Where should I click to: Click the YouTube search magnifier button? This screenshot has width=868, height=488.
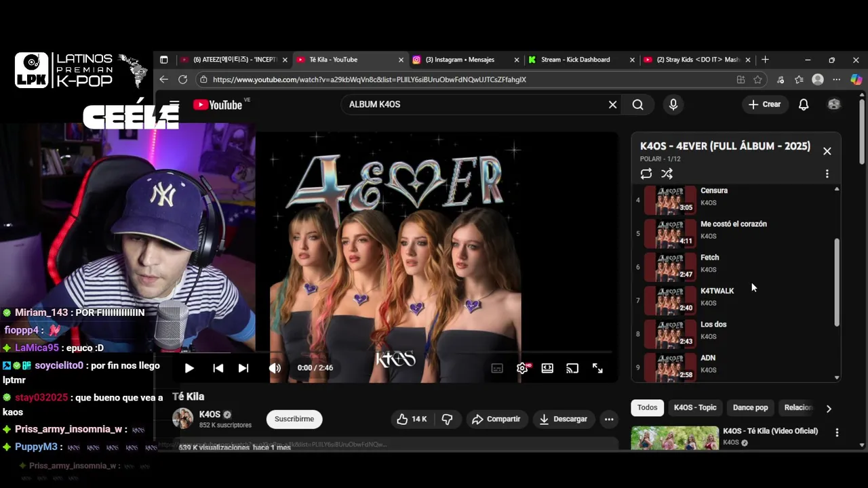pos(637,104)
